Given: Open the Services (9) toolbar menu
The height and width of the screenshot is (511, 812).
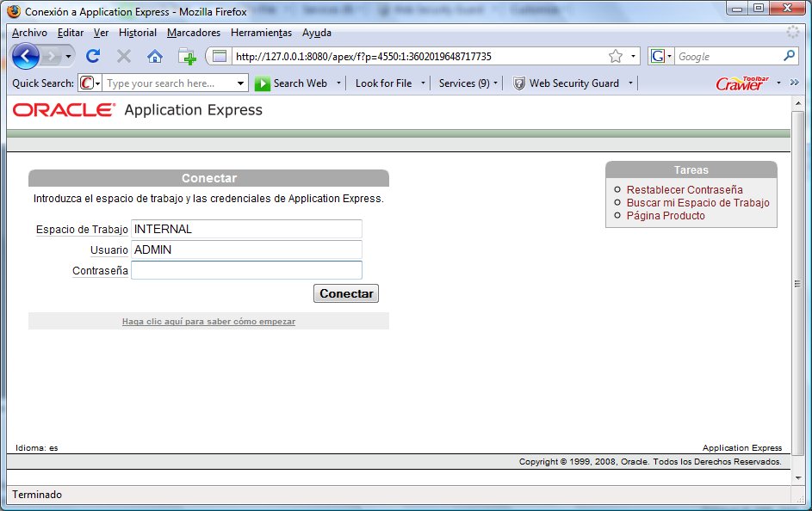Looking at the screenshot, I should tap(468, 83).
